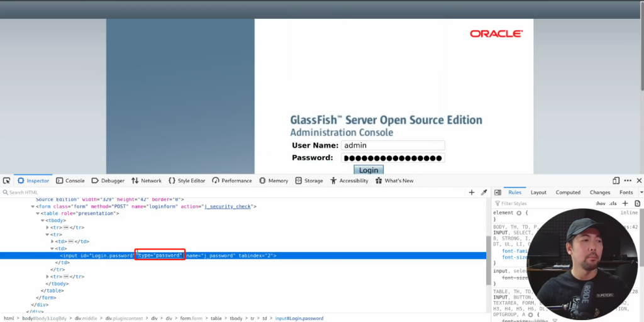The height and width of the screenshot is (322, 644).
Task: Click the create new node plus icon
Action: 472,192
